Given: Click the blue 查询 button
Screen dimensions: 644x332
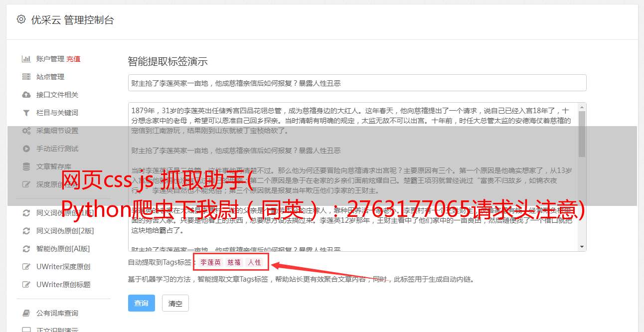Looking at the screenshot, I should [x=142, y=303].
